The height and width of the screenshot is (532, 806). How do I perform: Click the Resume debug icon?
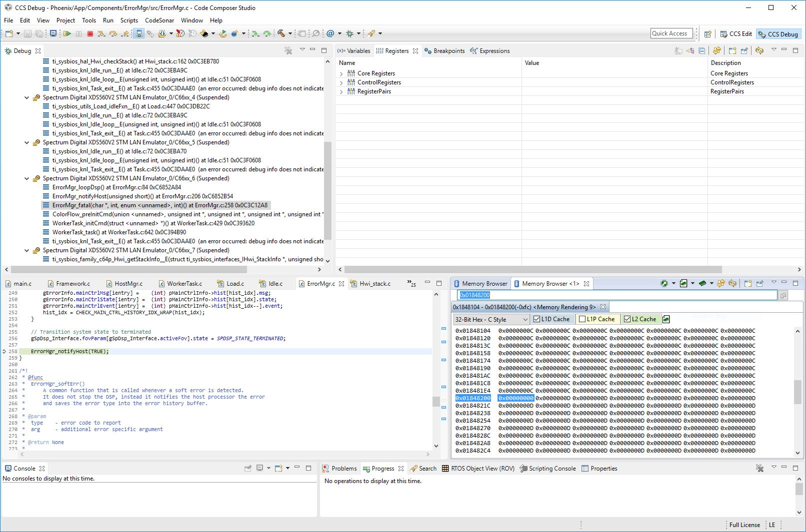(x=67, y=34)
